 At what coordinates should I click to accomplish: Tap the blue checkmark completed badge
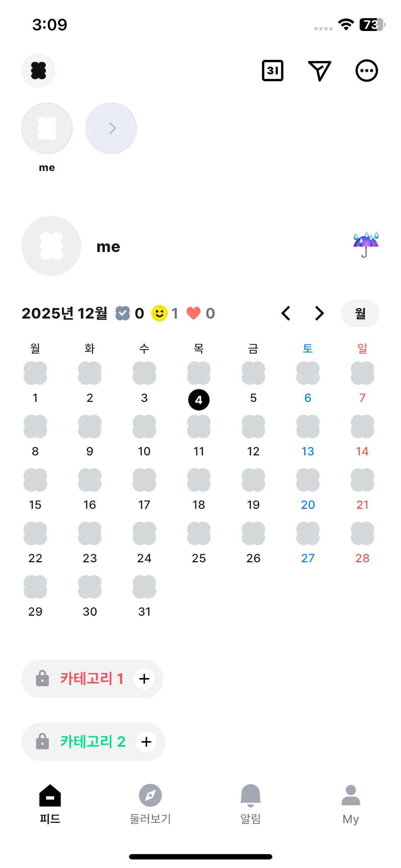[123, 313]
